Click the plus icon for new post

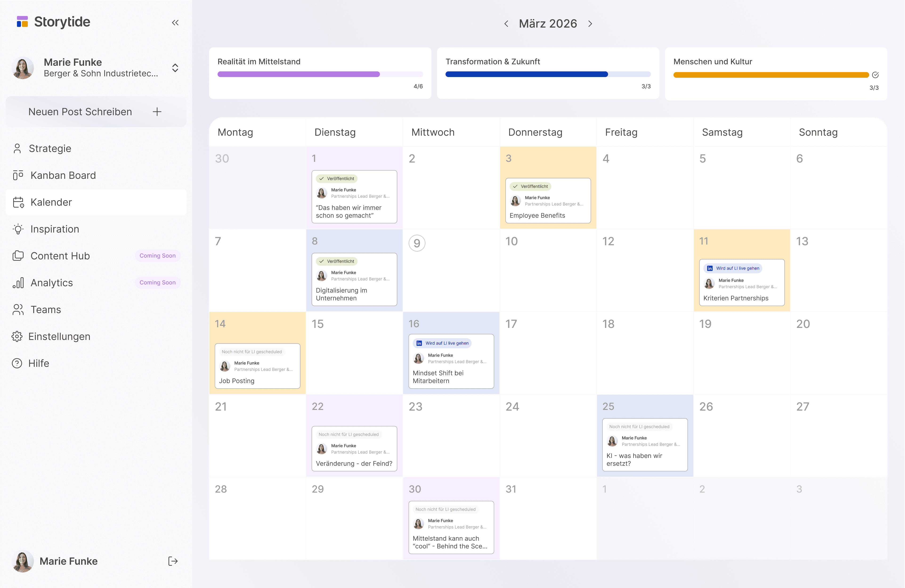157,112
